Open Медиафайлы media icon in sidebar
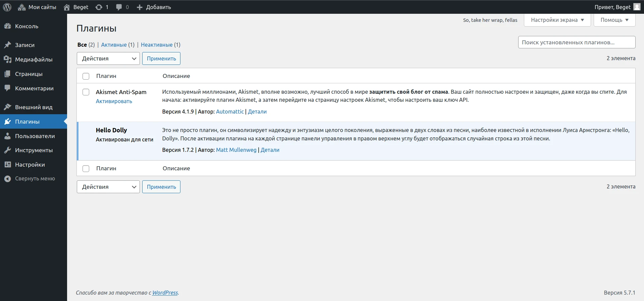644x301 pixels. 7,59
